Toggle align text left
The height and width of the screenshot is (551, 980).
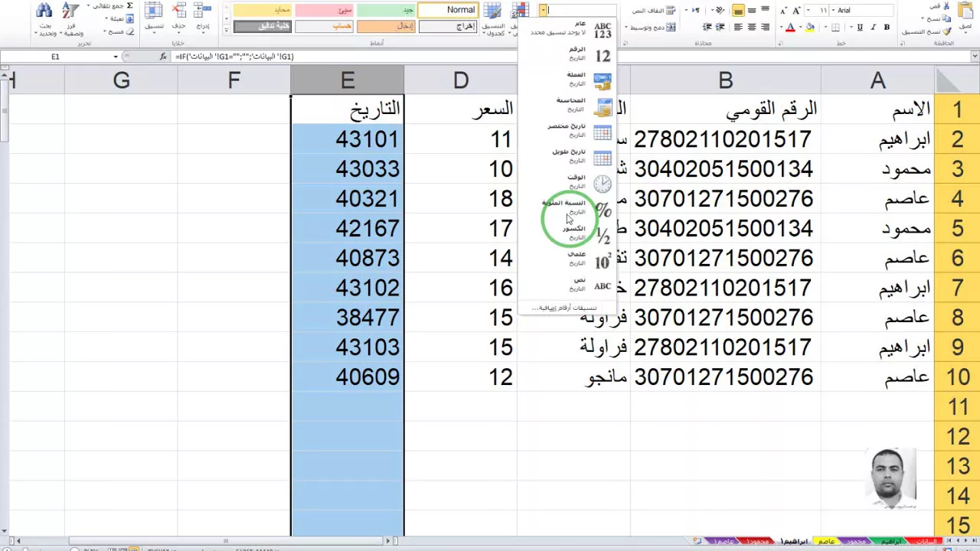(738, 28)
